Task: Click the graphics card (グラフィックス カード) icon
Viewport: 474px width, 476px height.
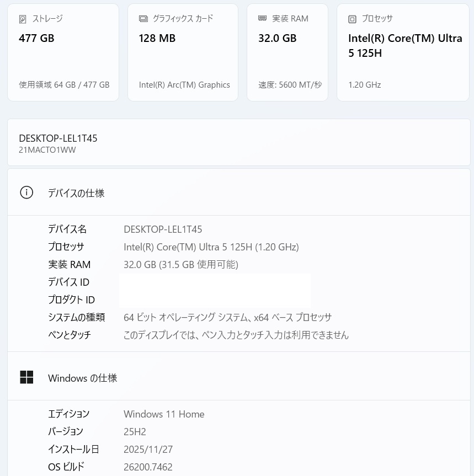Action: point(143,19)
